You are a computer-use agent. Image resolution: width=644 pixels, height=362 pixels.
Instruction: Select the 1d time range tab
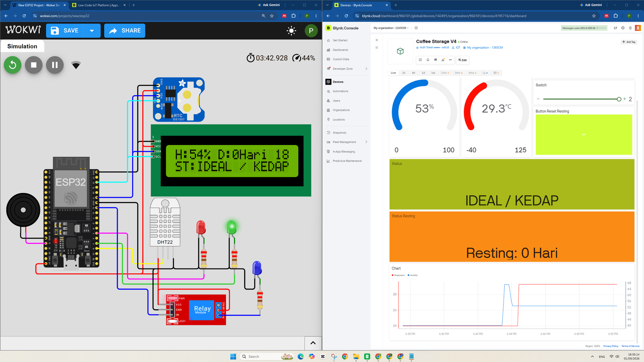tap(423, 73)
